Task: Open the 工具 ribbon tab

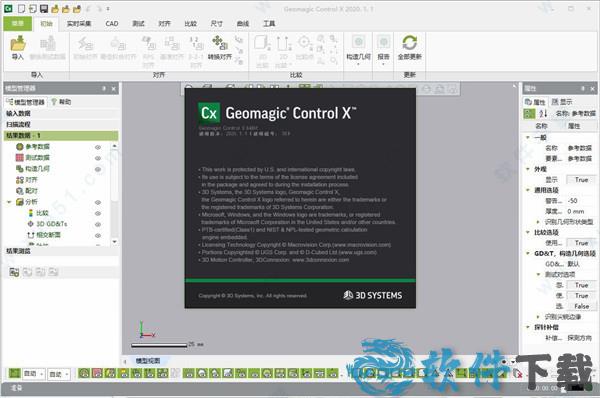Action: click(x=269, y=24)
